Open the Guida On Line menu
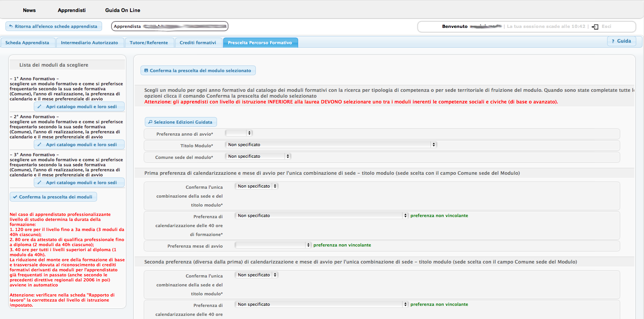This screenshot has width=644, height=319. [x=123, y=10]
